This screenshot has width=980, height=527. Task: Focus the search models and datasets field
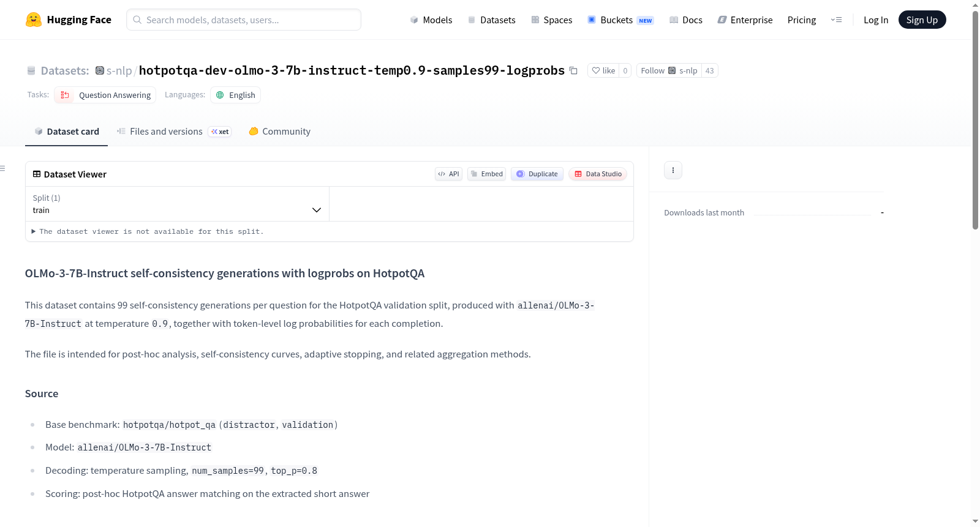(244, 20)
